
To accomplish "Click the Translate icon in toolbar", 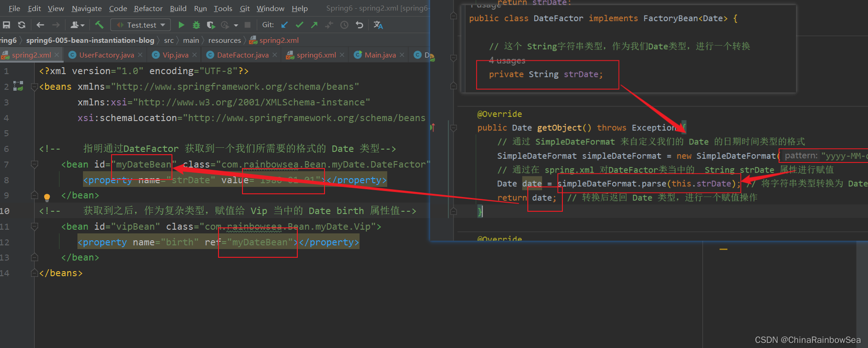I will [x=378, y=25].
